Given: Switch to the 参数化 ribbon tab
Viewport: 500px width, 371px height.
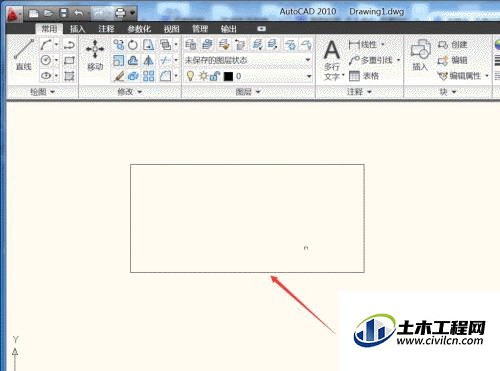Looking at the screenshot, I should (x=139, y=29).
